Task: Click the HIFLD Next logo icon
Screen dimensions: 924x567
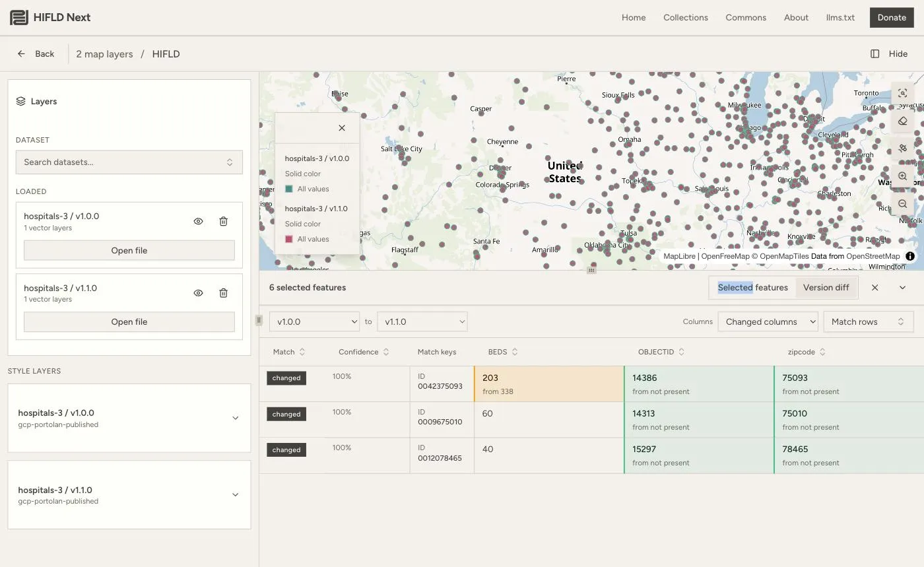Action: tap(19, 18)
